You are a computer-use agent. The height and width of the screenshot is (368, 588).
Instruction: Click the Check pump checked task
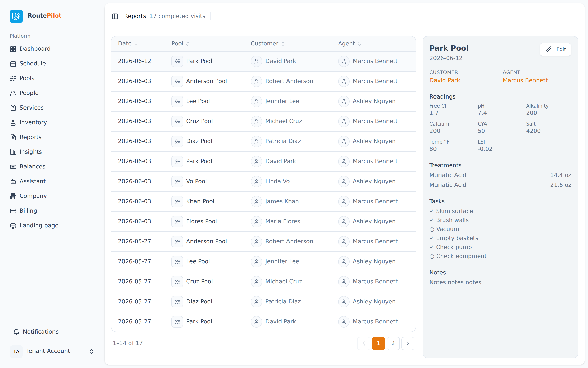coord(450,247)
